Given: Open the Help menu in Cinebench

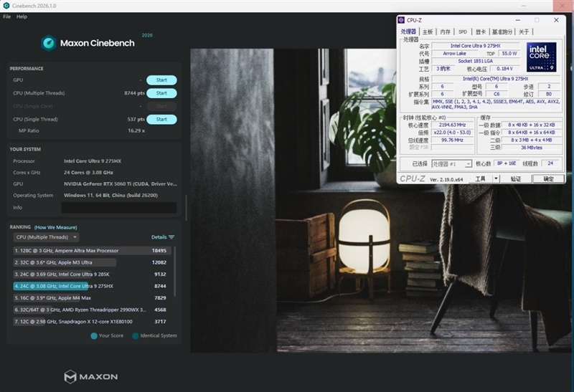Looking at the screenshot, I should [x=22, y=16].
